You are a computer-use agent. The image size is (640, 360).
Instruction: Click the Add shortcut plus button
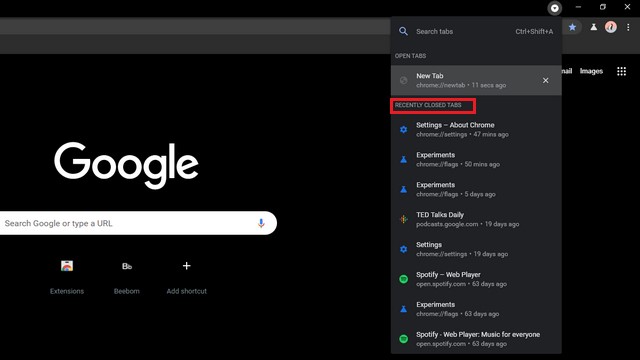187,266
